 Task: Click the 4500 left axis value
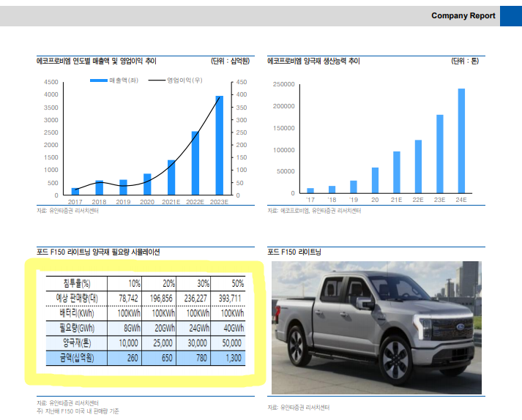pos(51,82)
